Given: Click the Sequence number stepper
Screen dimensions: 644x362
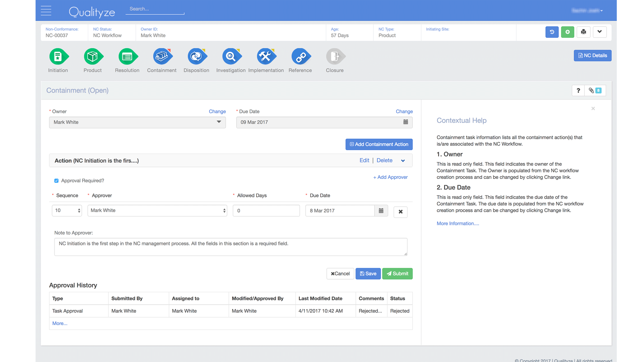Looking at the screenshot, I should (79, 210).
